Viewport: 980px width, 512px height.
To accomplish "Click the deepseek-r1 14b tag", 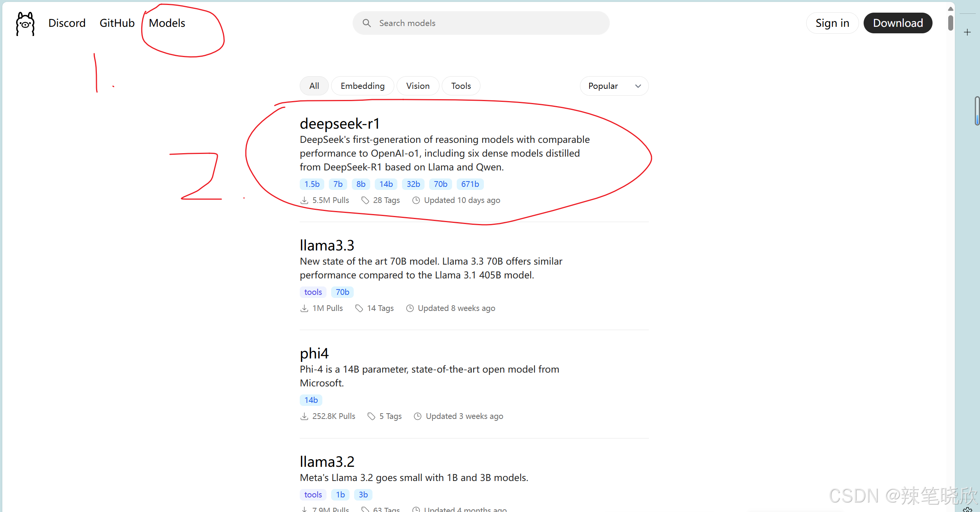I will pos(386,184).
